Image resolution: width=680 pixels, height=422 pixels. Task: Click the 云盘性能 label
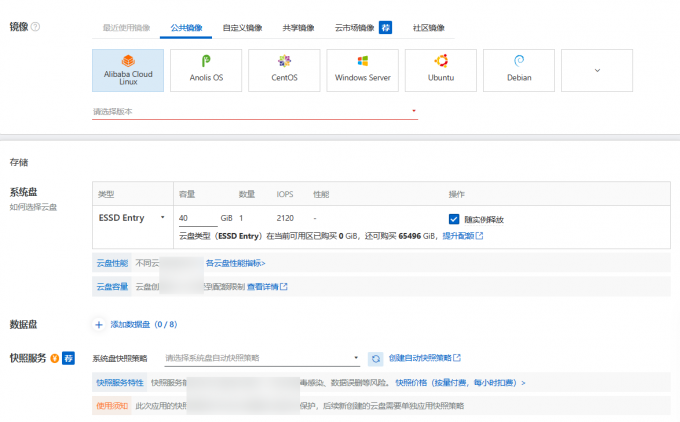point(112,263)
